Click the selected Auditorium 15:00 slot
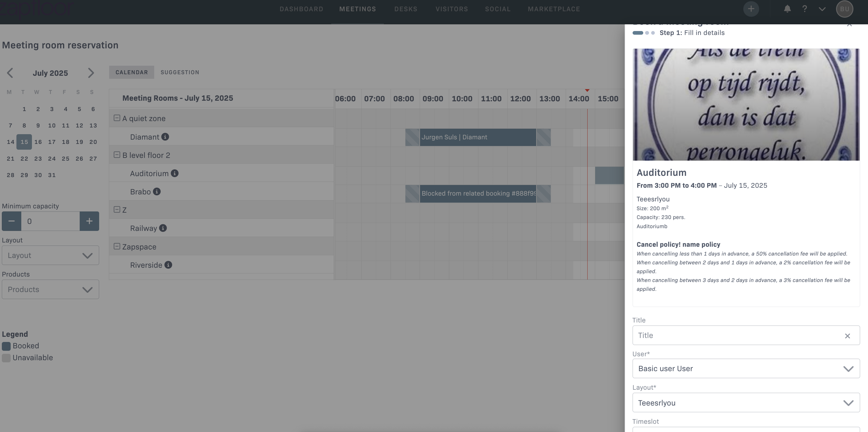This screenshot has width=868, height=432. click(609, 175)
